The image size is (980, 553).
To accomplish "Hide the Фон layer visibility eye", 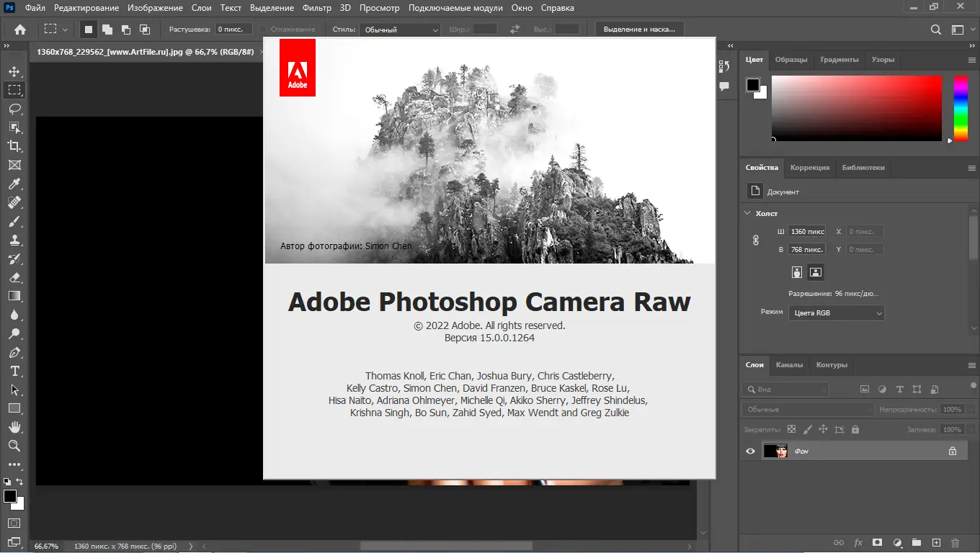I will pyautogui.click(x=750, y=451).
